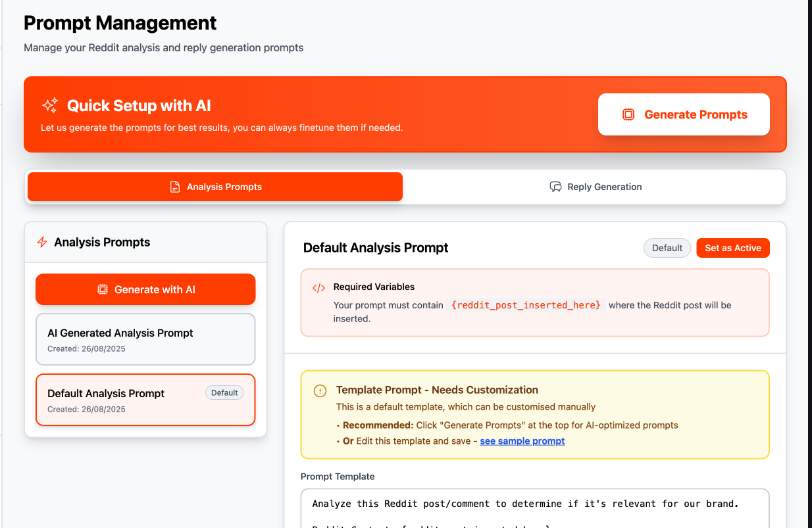Switch to the Analysis Prompts tab

coord(215,187)
